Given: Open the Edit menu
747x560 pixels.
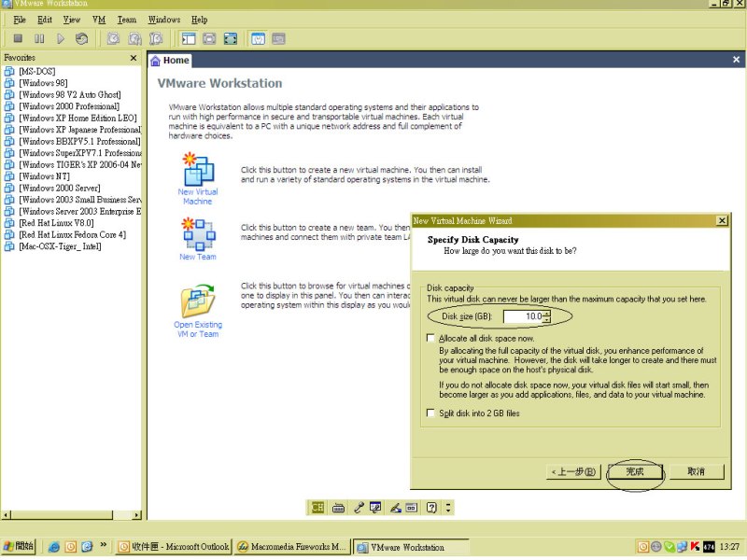Looking at the screenshot, I should [44, 20].
